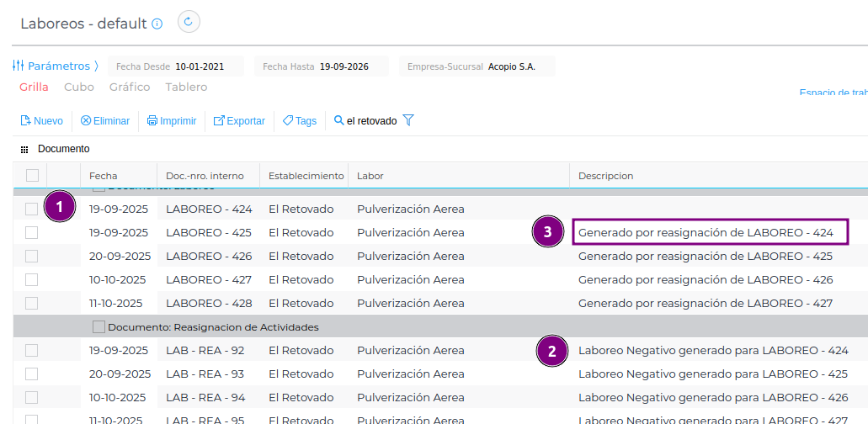Image resolution: width=868 pixels, height=424 pixels.
Task: Switch to the Grilla tab
Action: 34,87
